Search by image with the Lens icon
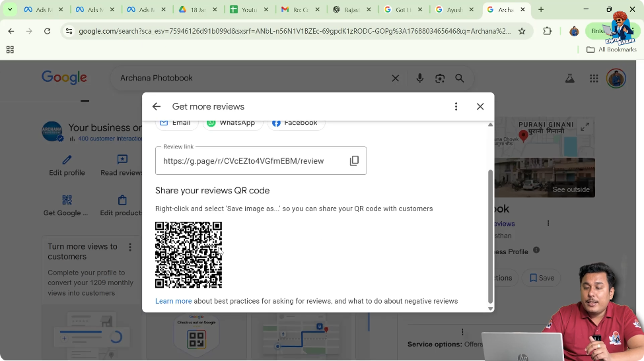 [440, 78]
